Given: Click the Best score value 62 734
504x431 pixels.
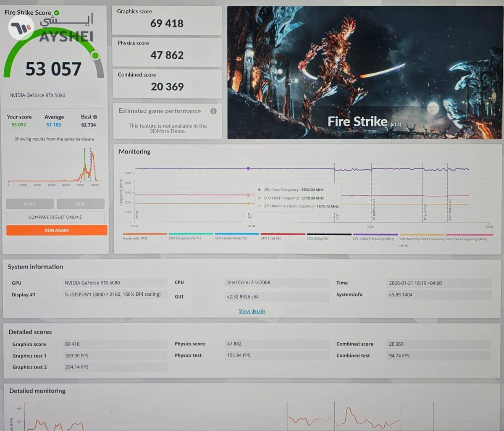Looking at the screenshot, I should coord(89,125).
